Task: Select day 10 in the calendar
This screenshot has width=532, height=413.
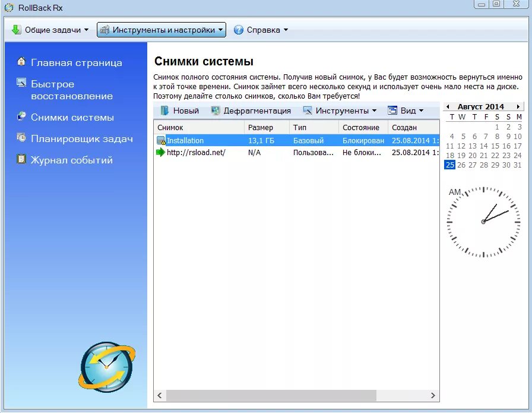Action: pyautogui.click(x=517, y=137)
